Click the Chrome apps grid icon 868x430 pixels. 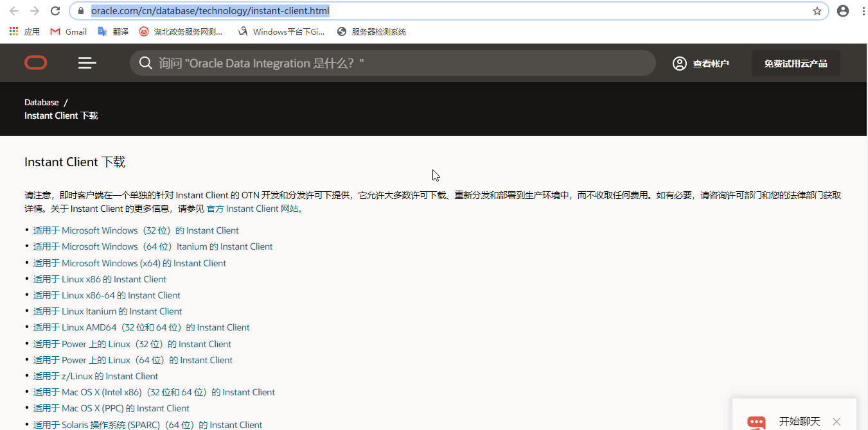13,31
